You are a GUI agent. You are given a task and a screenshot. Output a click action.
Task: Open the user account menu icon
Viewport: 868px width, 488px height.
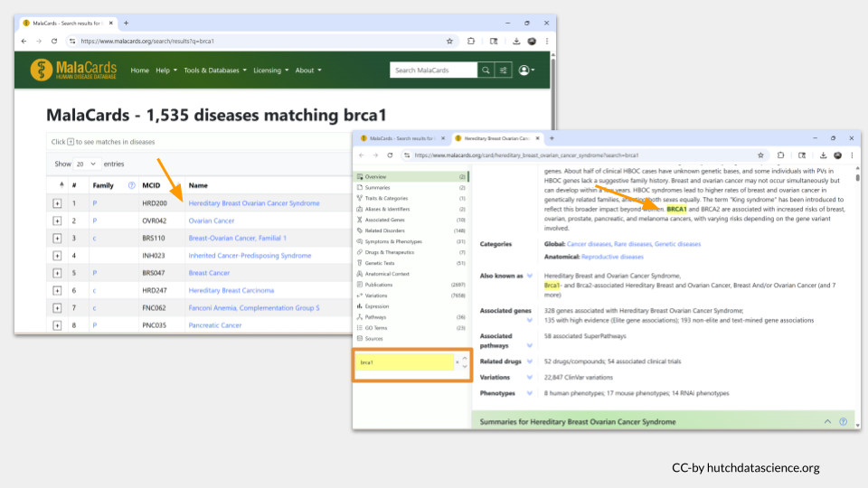pos(526,70)
